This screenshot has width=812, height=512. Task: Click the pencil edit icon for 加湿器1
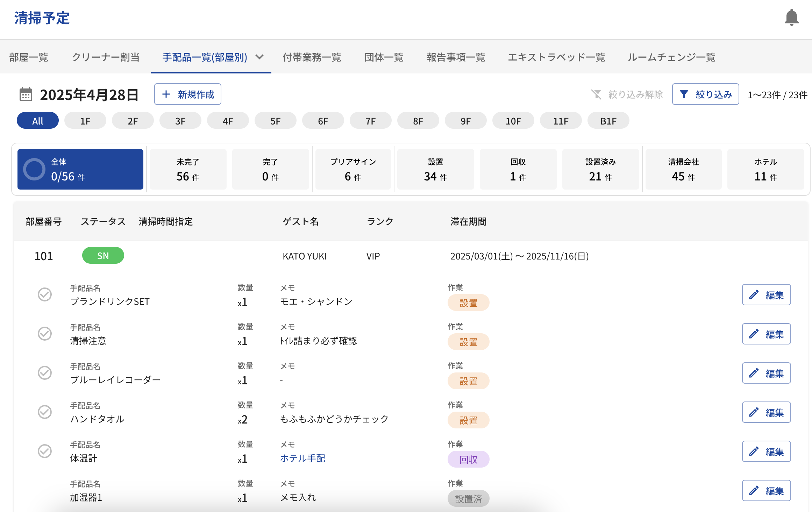754,490
